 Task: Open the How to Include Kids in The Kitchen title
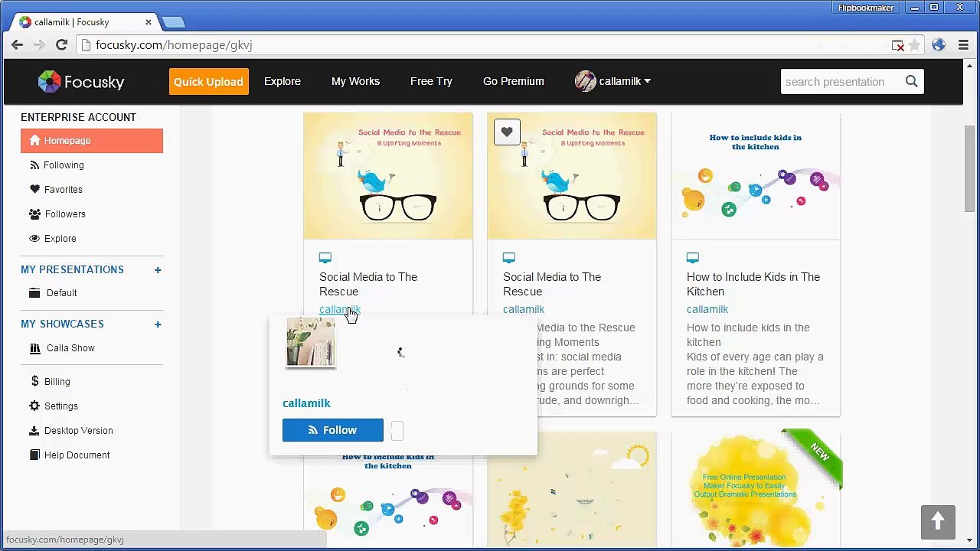(753, 284)
